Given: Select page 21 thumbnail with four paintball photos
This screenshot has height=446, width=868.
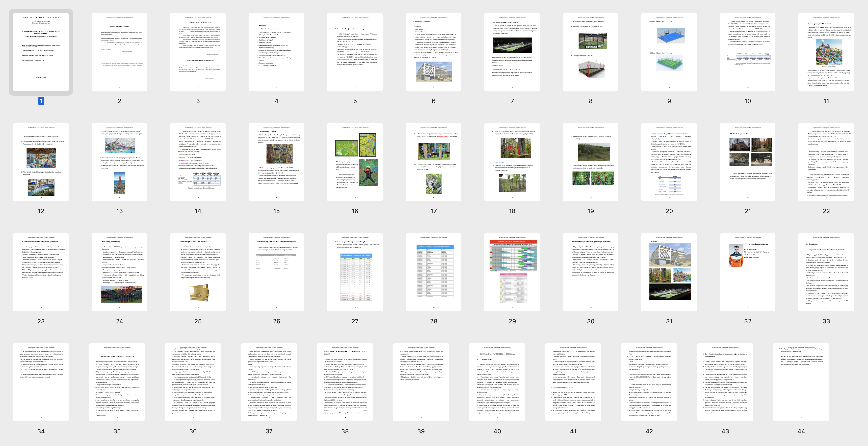Looking at the screenshot, I should [x=747, y=162].
